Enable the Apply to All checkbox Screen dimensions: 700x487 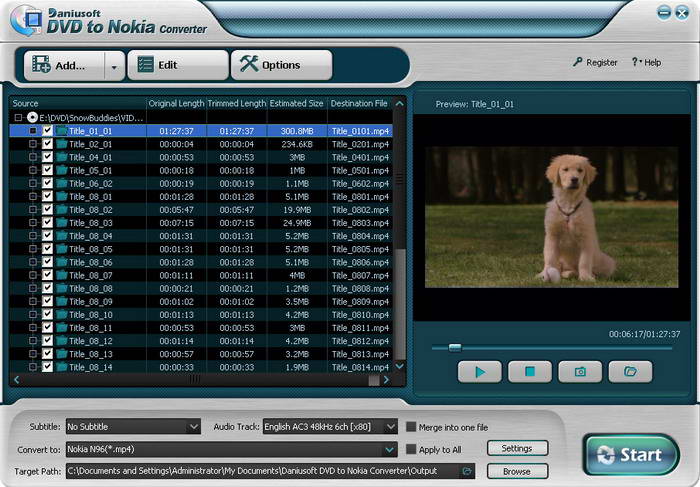(411, 450)
